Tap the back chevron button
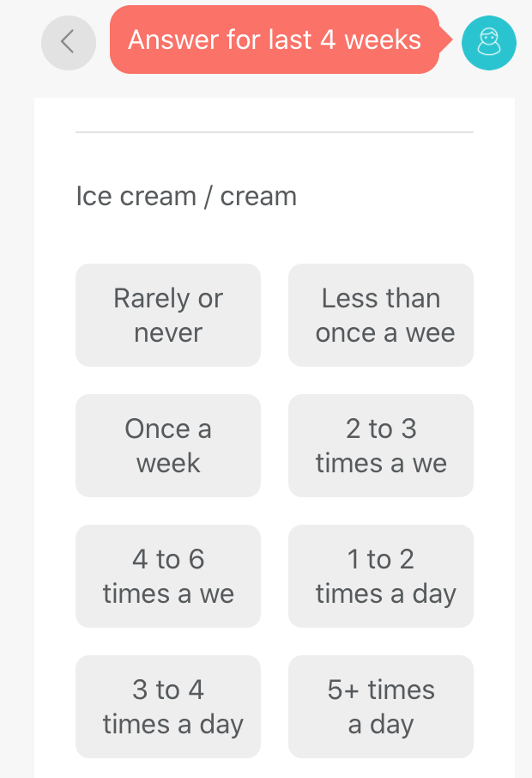 pyautogui.click(x=69, y=41)
